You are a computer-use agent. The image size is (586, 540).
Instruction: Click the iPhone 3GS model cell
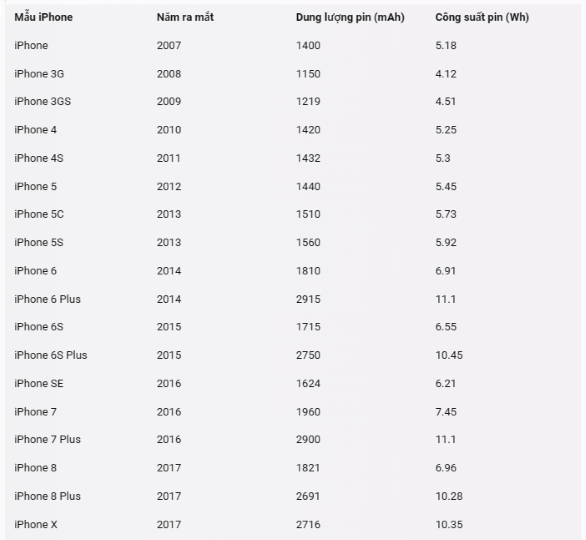(43, 101)
